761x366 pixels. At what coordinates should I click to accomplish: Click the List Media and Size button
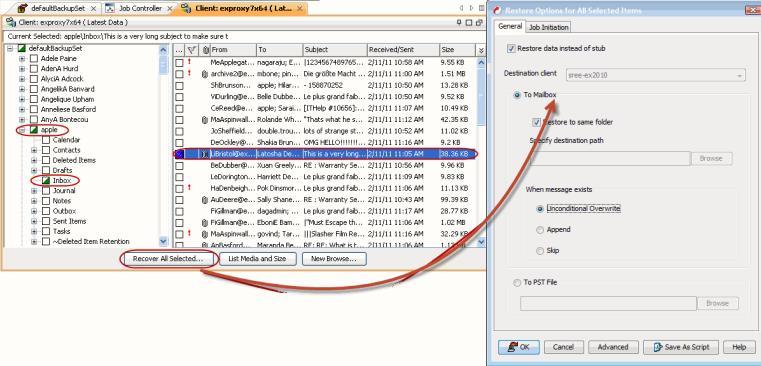point(257,259)
